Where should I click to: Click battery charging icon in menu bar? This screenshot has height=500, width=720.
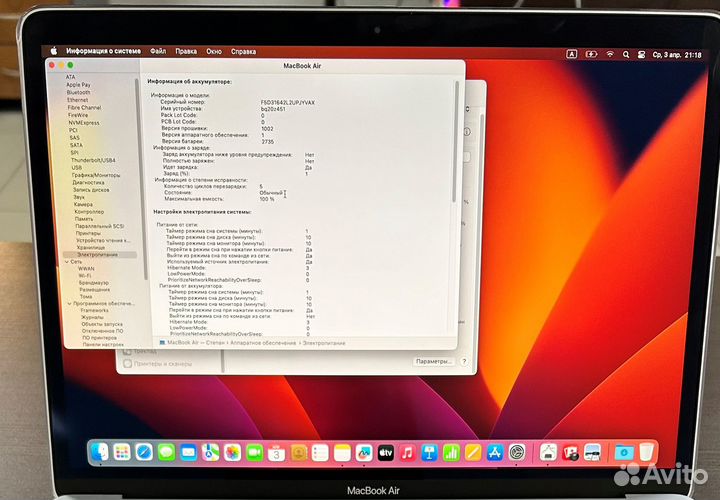(x=591, y=54)
